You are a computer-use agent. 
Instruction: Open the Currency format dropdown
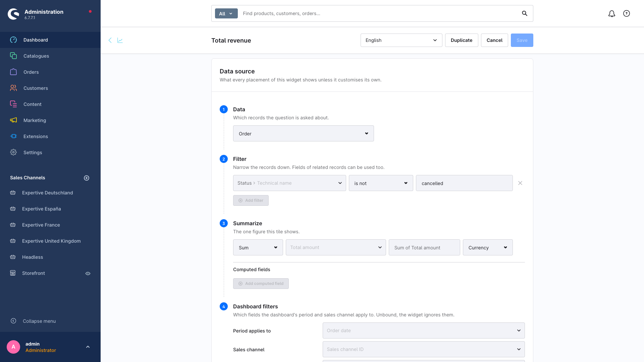pos(488,247)
